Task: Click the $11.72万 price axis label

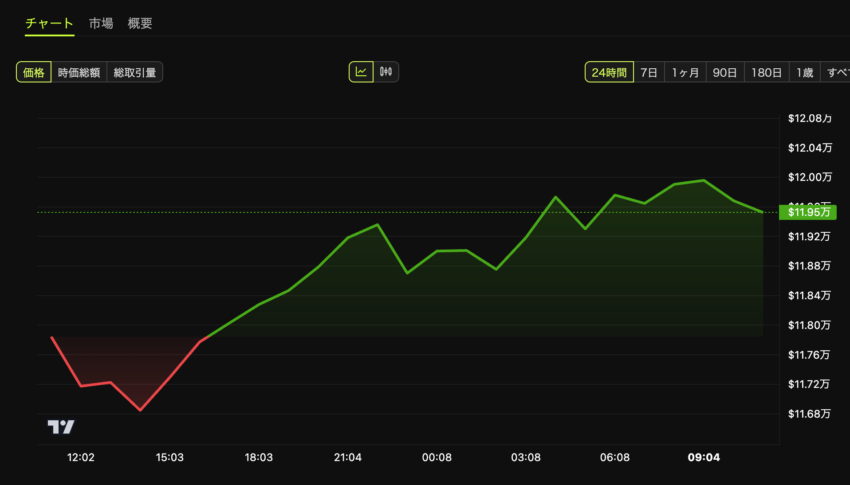Action: click(x=809, y=384)
